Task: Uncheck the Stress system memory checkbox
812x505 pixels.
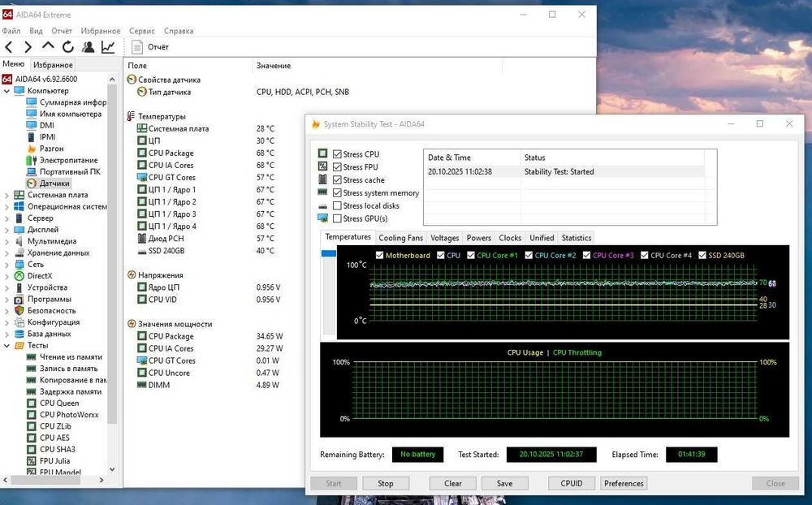Action: click(337, 192)
